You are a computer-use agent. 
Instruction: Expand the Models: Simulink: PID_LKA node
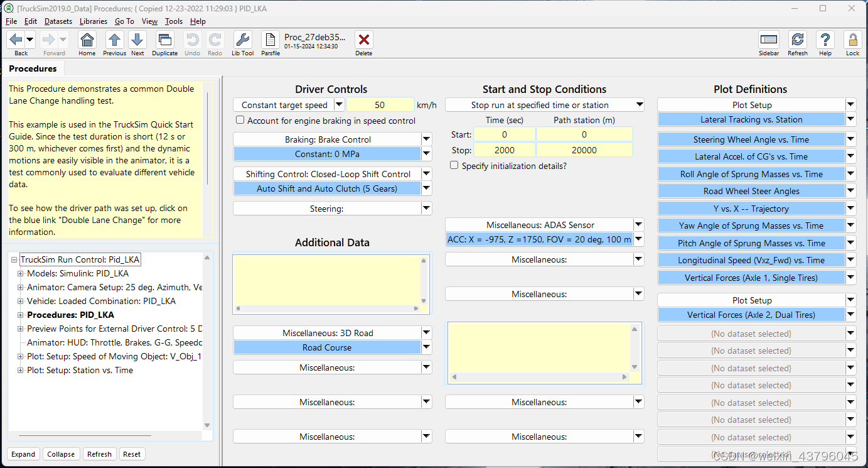pos(21,273)
